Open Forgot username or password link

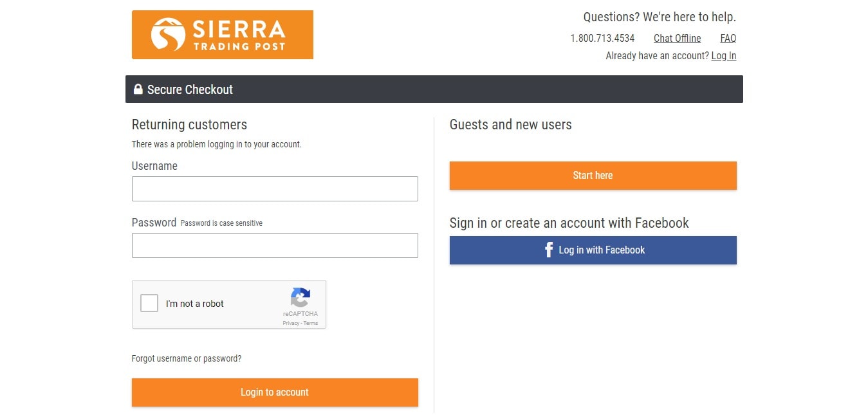[187, 358]
